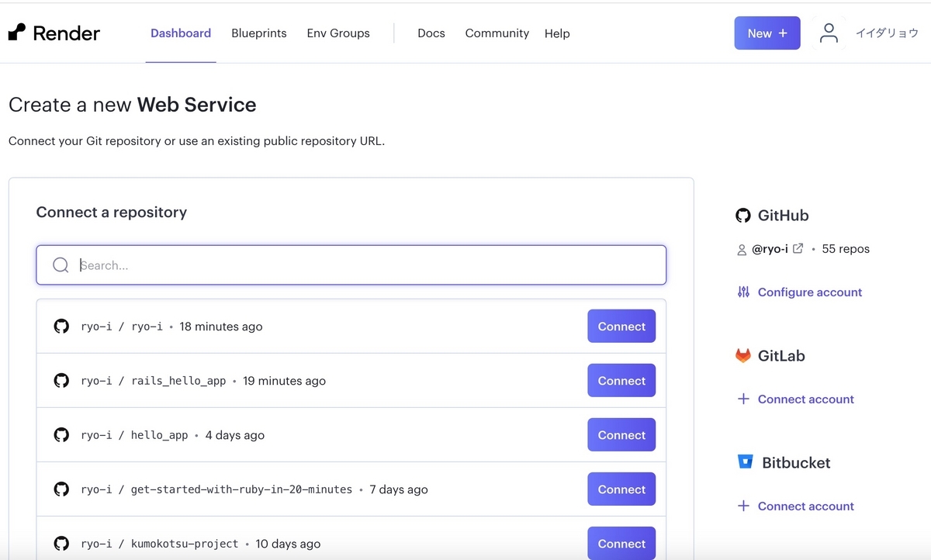Click the Render logo
The height and width of the screenshot is (560, 931).
(54, 33)
